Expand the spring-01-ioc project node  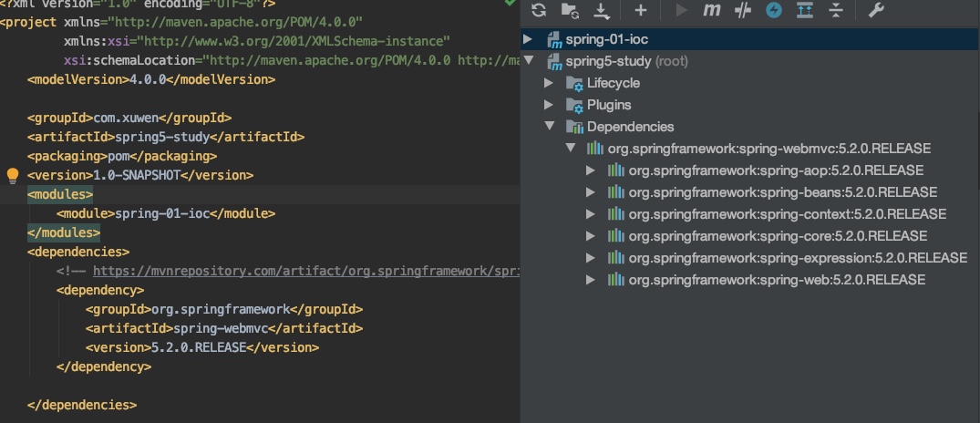(x=528, y=39)
